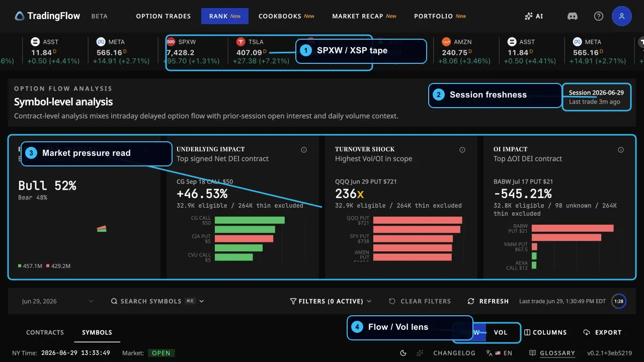Switch to the Symbols tab
The image size is (644, 362).
(x=97, y=332)
